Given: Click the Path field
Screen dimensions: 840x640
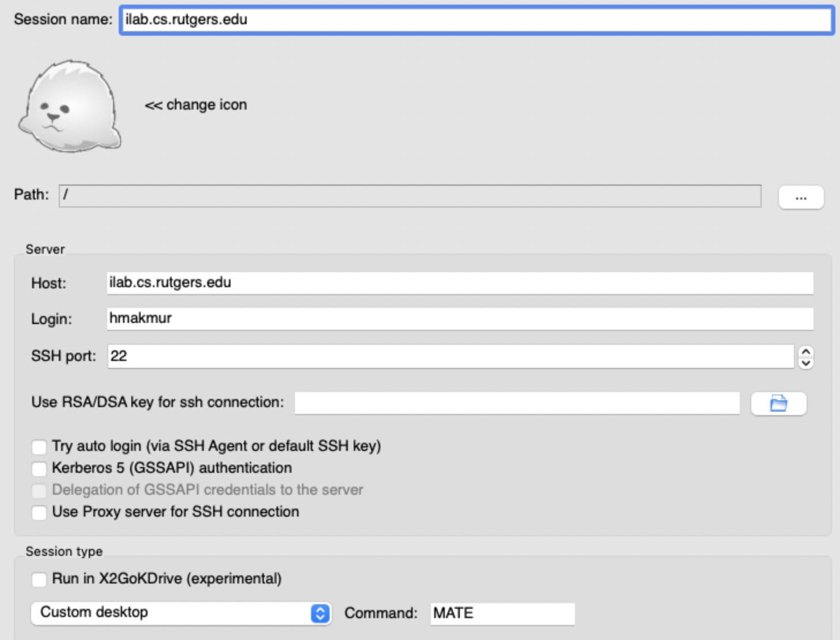Looking at the screenshot, I should pyautogui.click(x=410, y=196).
